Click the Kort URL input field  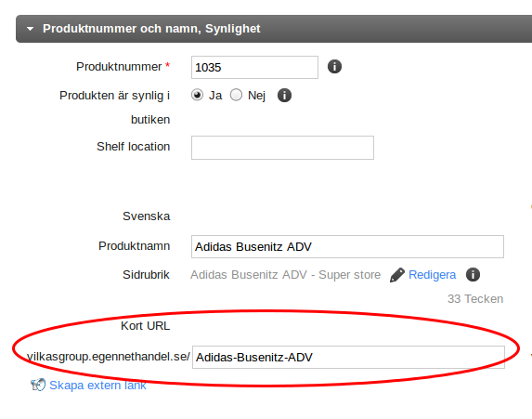[x=348, y=357]
